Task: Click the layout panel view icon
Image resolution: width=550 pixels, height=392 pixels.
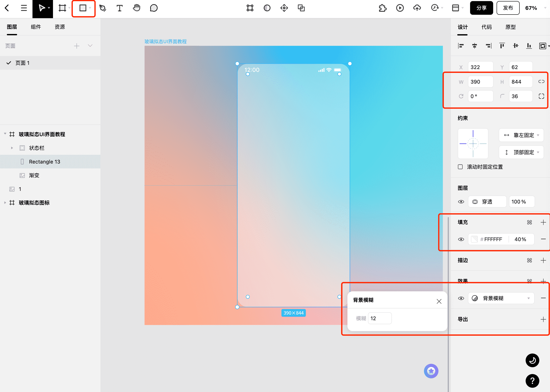Action: point(455,8)
